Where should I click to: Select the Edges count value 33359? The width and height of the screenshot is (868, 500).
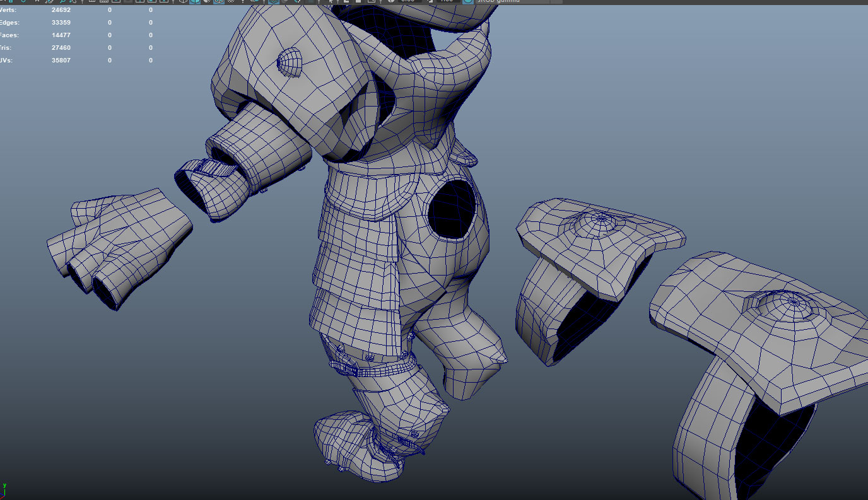61,23
